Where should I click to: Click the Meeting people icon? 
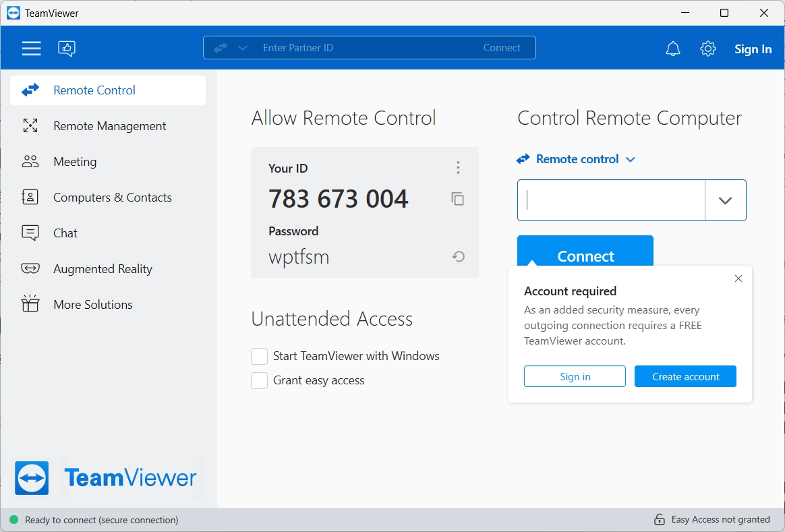pyautogui.click(x=30, y=161)
